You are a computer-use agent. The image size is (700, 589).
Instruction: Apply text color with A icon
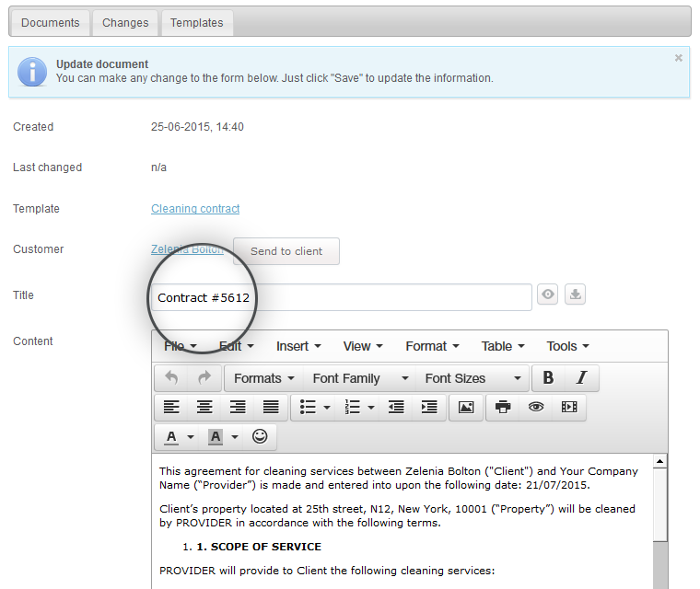pyautogui.click(x=171, y=436)
